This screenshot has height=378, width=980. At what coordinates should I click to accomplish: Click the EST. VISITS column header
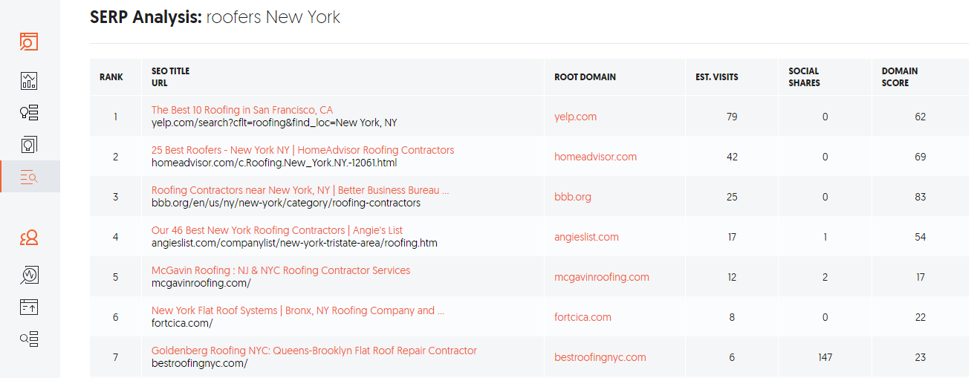(x=717, y=77)
